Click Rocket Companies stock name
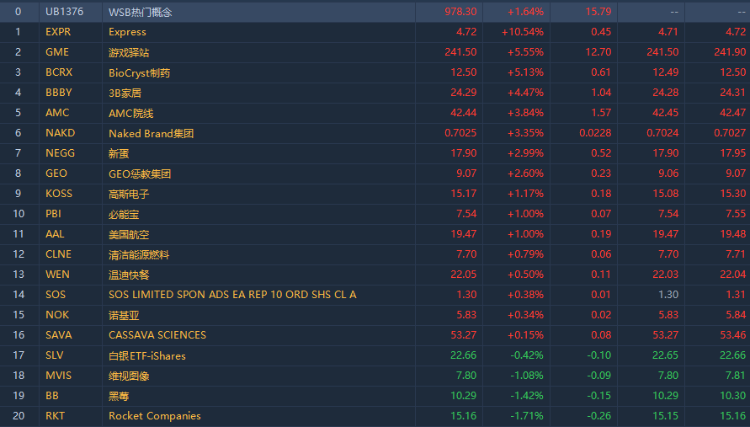This screenshot has height=427, width=750. pos(154,416)
